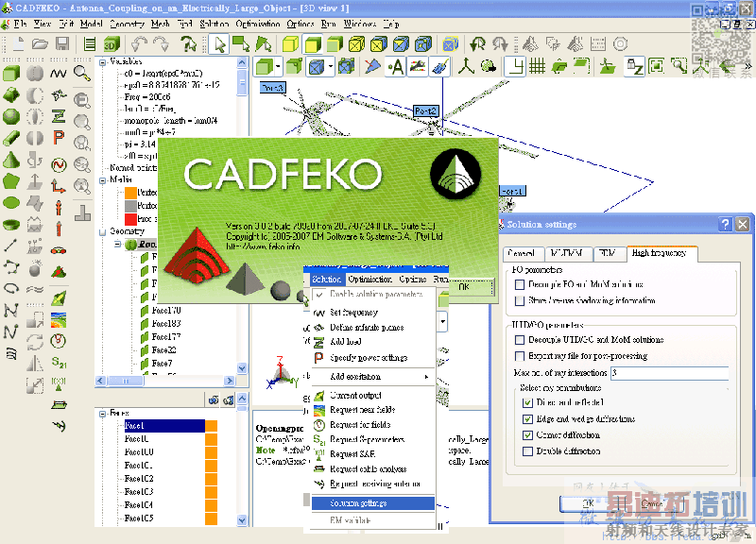Click the grey media color swatch in Media tree
The image size is (756, 544).
pos(130,206)
